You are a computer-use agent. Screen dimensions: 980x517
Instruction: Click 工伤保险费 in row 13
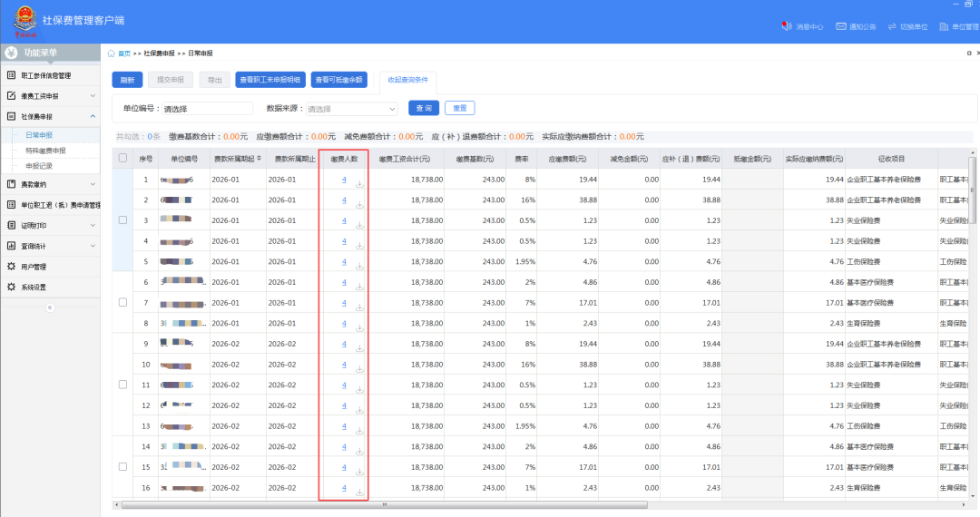[x=863, y=425]
